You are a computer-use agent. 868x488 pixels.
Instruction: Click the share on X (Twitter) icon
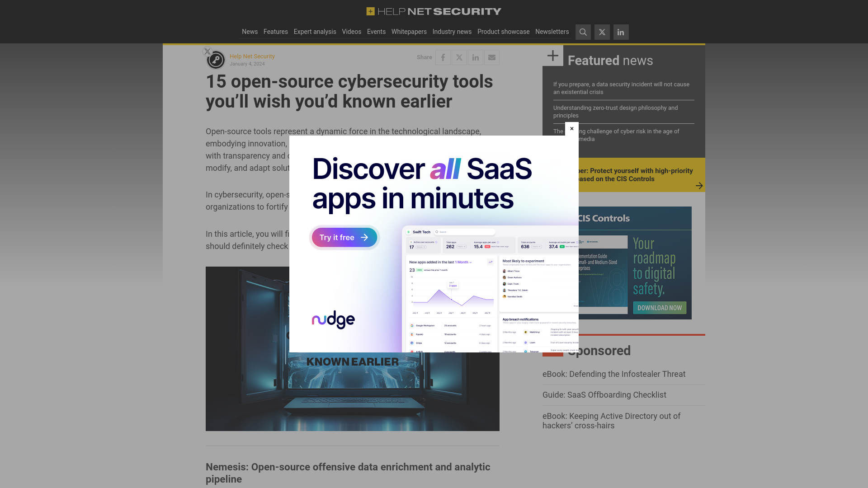tap(460, 57)
